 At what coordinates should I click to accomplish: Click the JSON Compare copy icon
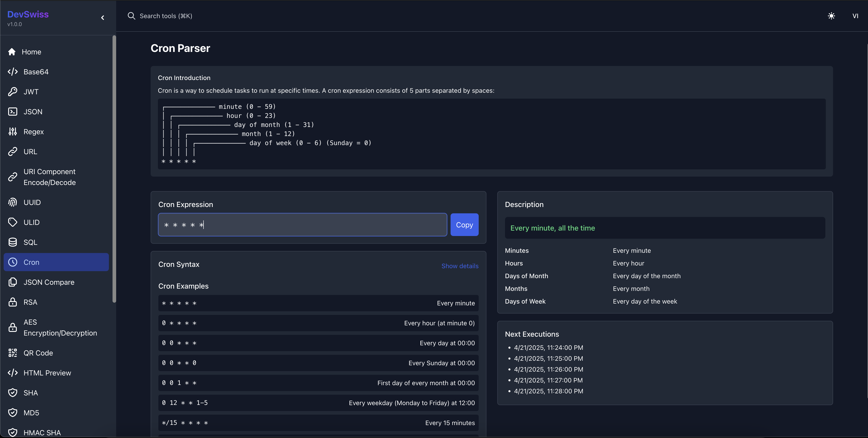point(12,282)
